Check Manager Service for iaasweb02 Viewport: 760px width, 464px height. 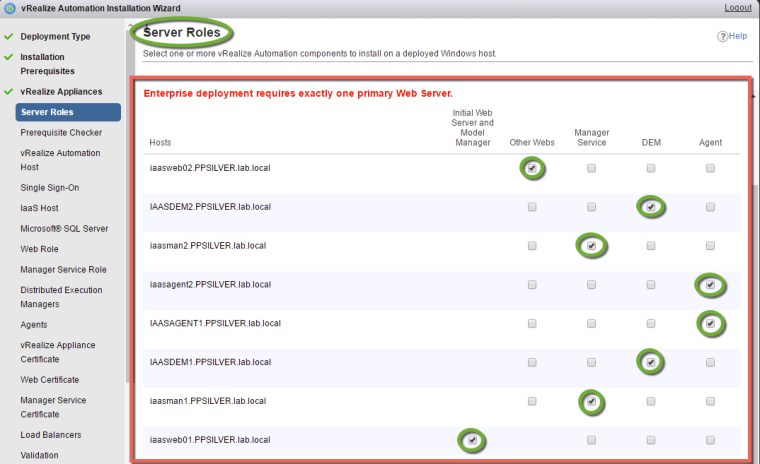point(591,168)
